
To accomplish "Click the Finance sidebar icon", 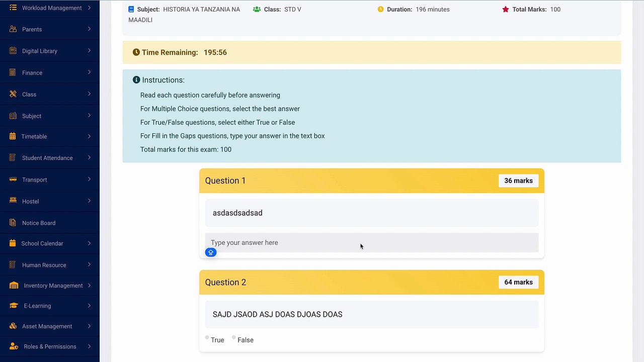I will [13, 72].
